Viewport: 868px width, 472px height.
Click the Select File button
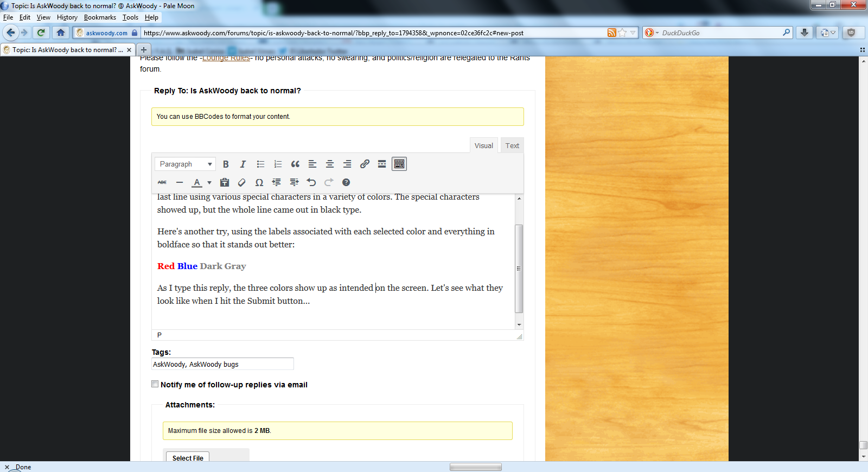(x=188, y=457)
